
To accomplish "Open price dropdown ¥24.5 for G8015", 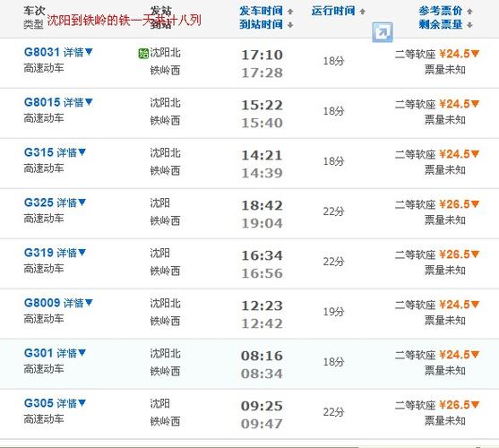I will pos(460,104).
